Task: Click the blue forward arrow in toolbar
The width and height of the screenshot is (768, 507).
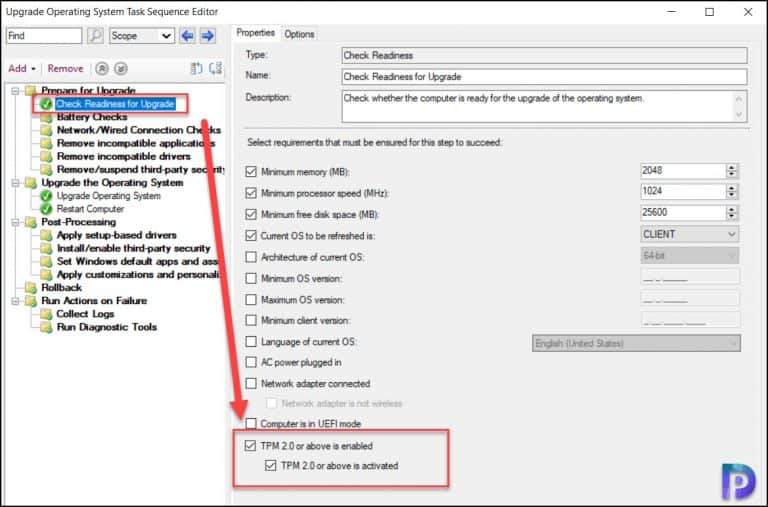Action: 208,36
